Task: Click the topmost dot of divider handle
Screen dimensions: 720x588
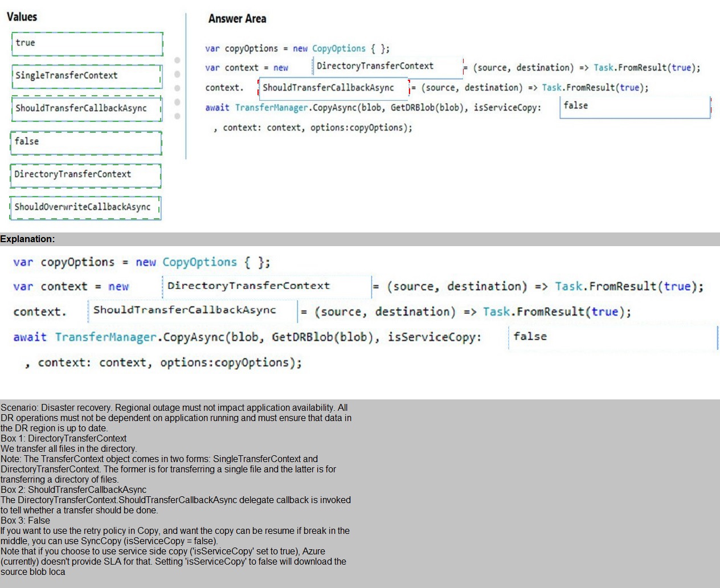Action: (177, 60)
